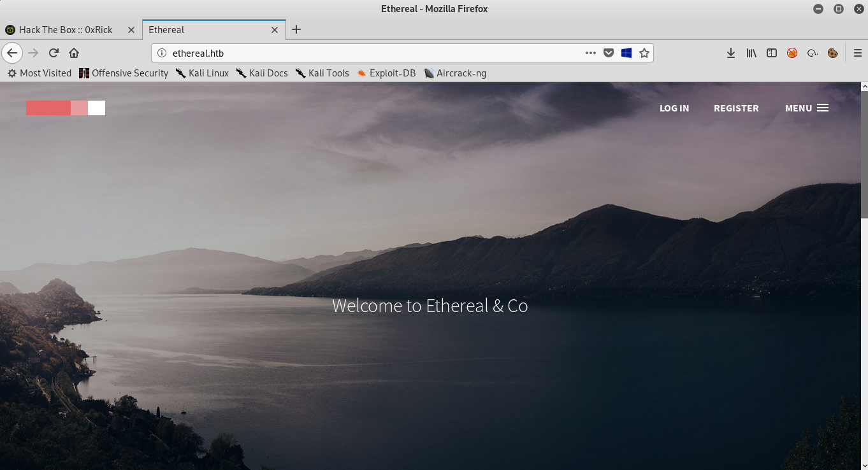Open the page actions three-dot menu

(591, 53)
